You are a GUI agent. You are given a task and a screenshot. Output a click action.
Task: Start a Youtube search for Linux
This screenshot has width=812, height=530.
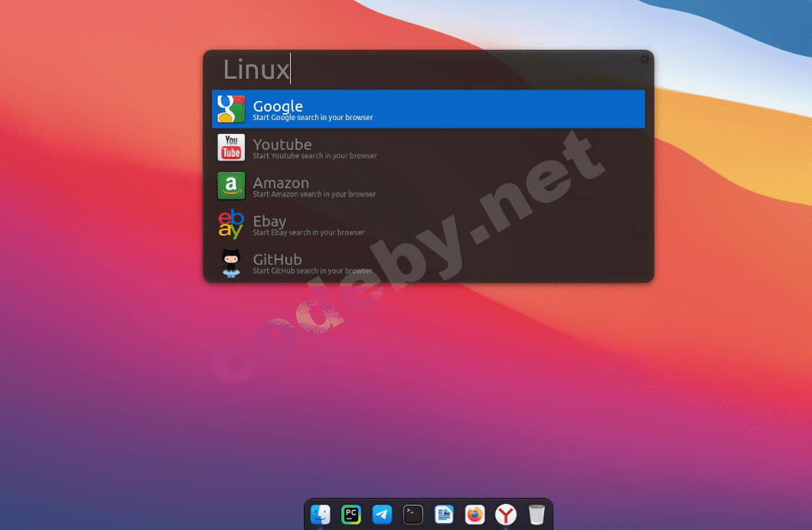[x=429, y=148]
